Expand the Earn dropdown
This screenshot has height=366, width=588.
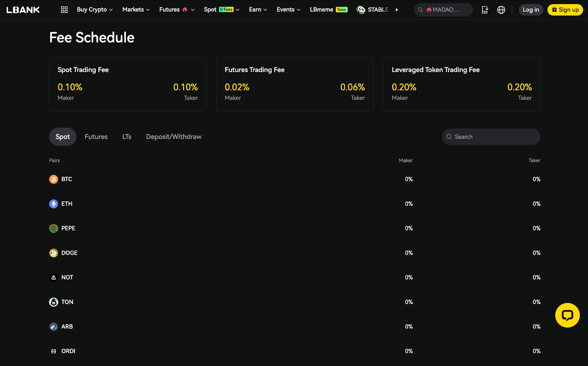click(x=258, y=10)
